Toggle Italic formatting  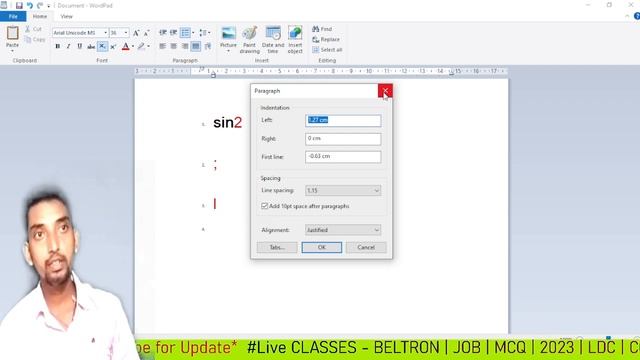click(x=69, y=47)
